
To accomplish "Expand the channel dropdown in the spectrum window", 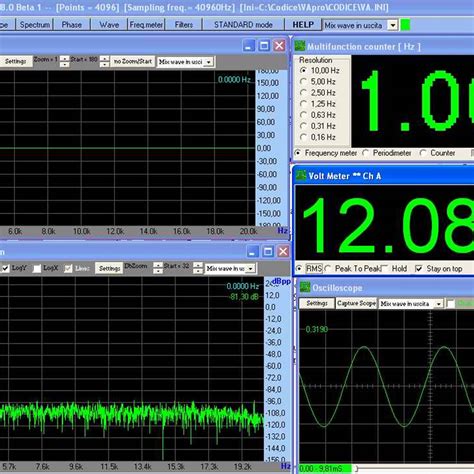I will point(251,269).
